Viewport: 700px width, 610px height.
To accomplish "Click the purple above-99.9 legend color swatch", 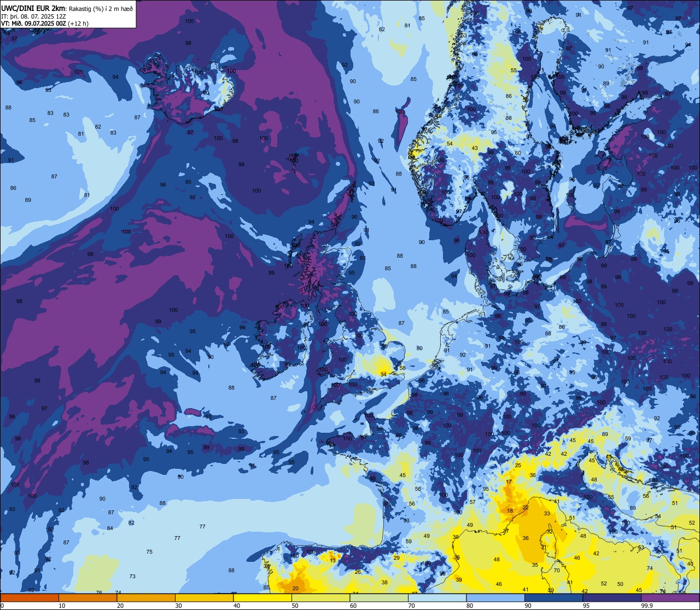I will coord(670,597).
